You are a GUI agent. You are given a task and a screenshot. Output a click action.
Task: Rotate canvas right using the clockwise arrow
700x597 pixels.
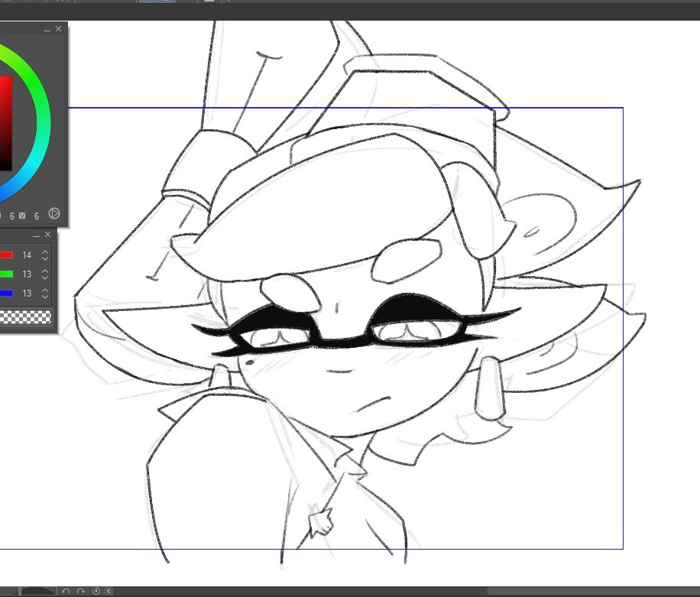(81, 591)
